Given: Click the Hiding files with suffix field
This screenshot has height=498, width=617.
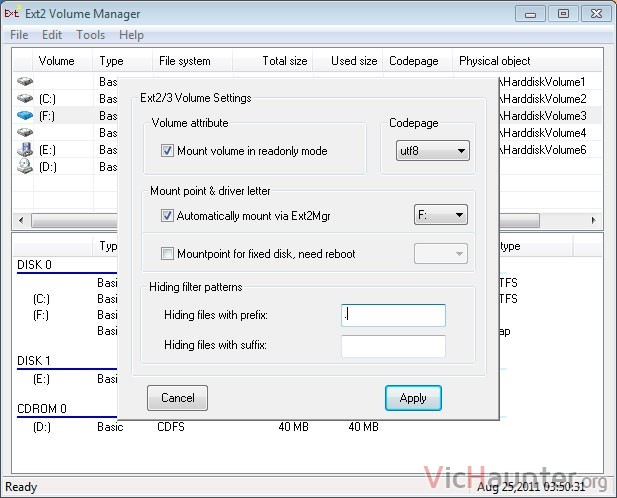Looking at the screenshot, I should coord(393,346).
